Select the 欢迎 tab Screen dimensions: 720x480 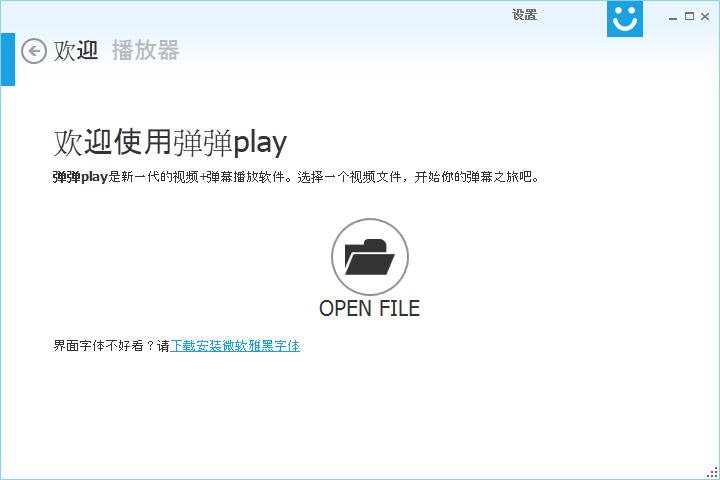coord(76,51)
